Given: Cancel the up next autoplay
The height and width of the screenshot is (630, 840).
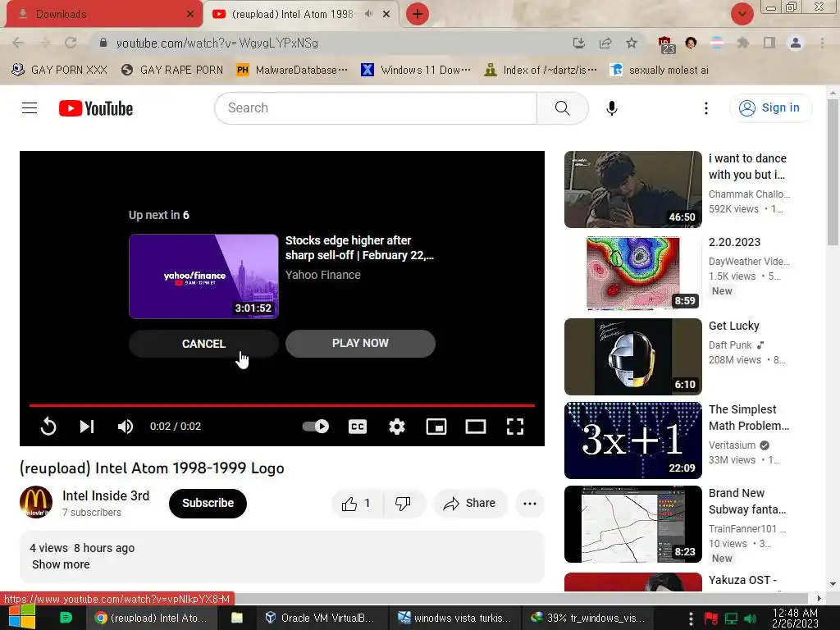Looking at the screenshot, I should click(203, 344).
